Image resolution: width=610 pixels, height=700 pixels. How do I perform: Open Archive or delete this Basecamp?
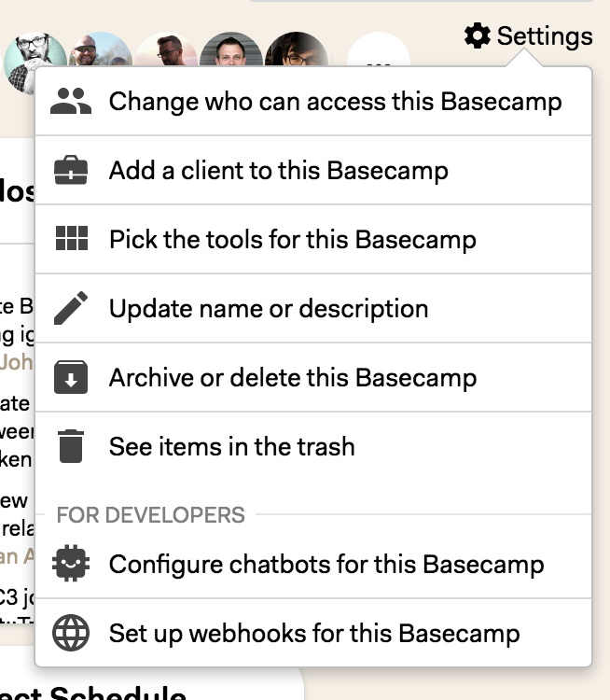pos(313,377)
